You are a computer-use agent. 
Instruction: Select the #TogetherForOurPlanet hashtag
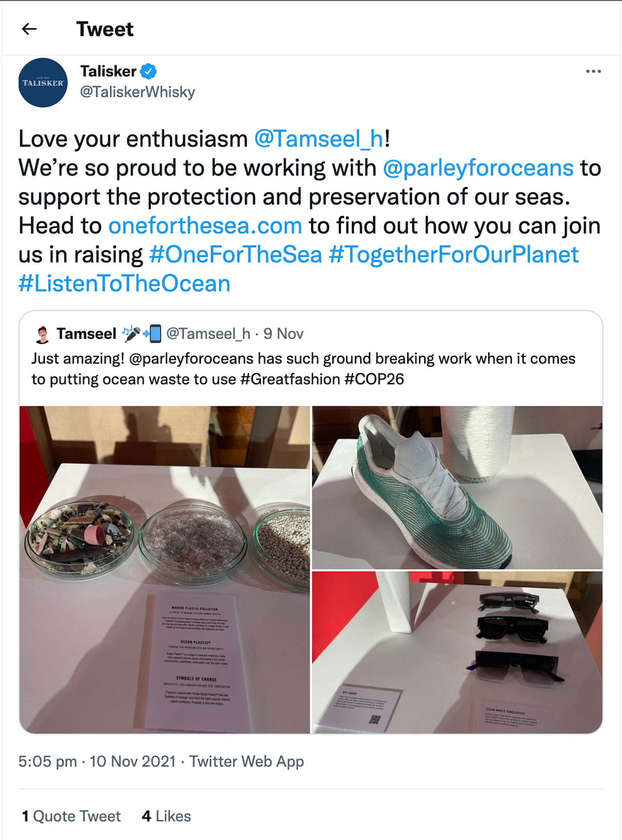(454, 255)
